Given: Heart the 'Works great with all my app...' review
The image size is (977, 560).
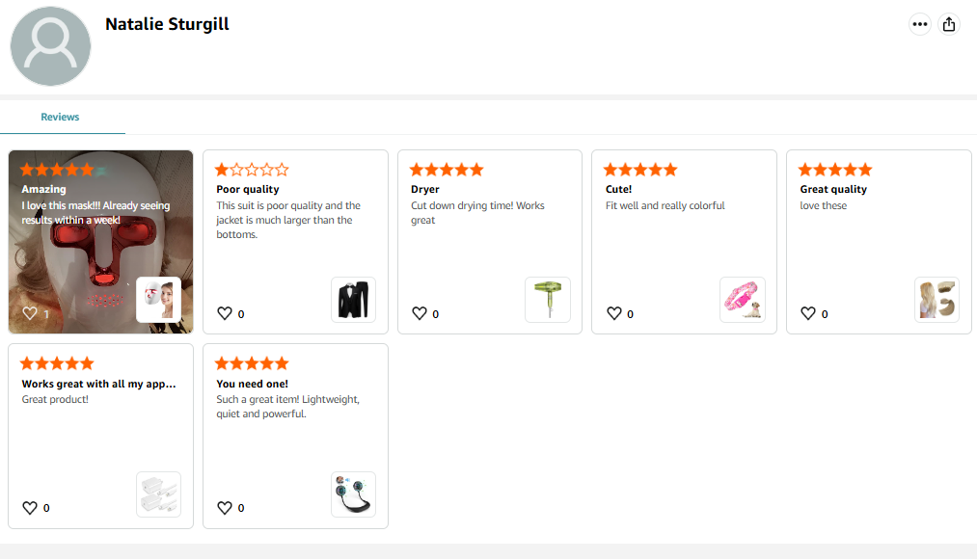Looking at the screenshot, I should pyautogui.click(x=30, y=508).
